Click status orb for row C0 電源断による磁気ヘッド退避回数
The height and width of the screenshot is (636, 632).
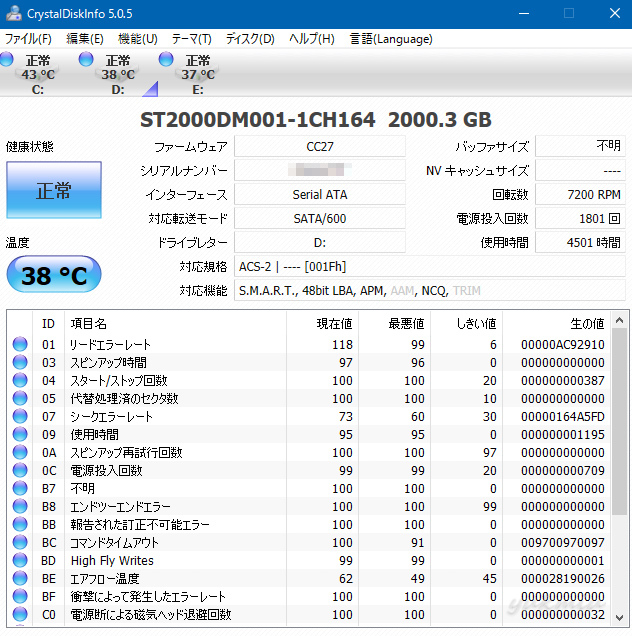[20, 614]
